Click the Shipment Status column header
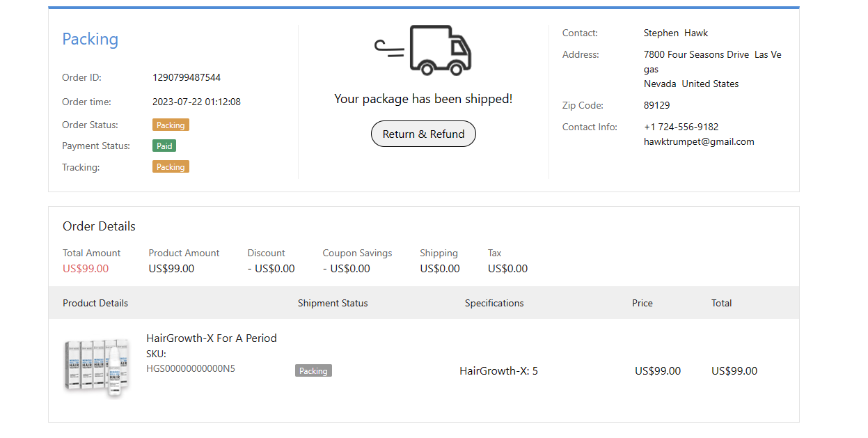The image size is (868, 438). click(333, 303)
